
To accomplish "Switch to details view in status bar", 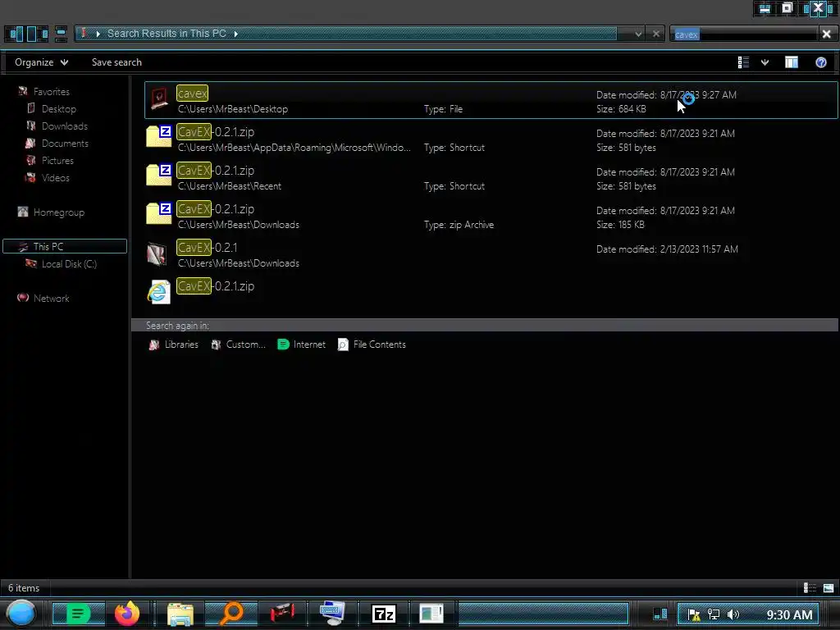I will coord(810,587).
